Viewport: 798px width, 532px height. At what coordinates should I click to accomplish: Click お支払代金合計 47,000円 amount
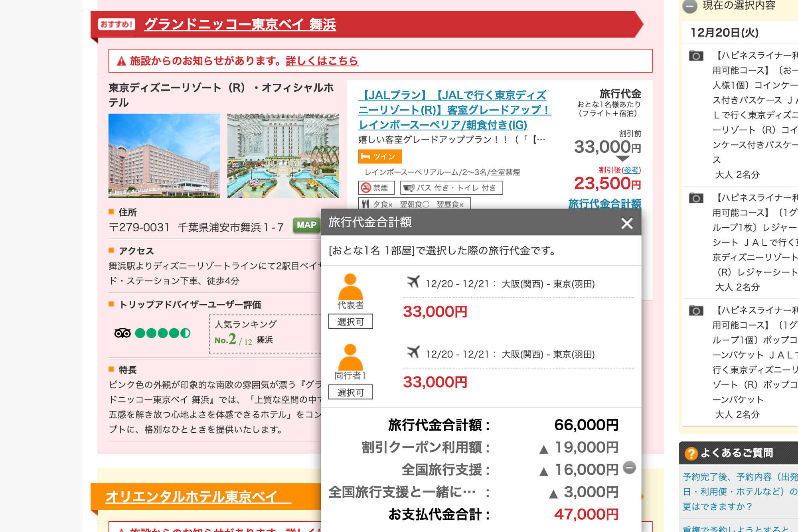(586, 514)
